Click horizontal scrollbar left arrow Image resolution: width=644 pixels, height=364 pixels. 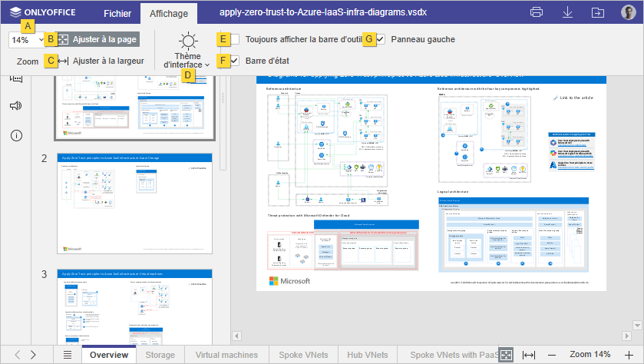236,336
